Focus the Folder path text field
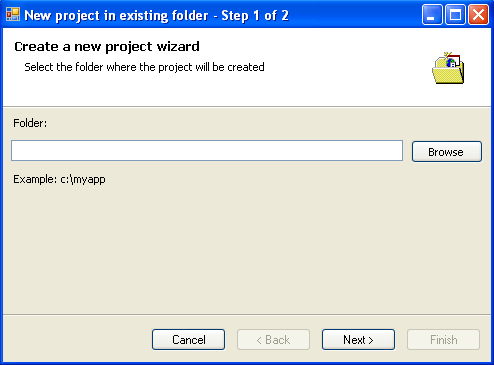 tap(207, 151)
